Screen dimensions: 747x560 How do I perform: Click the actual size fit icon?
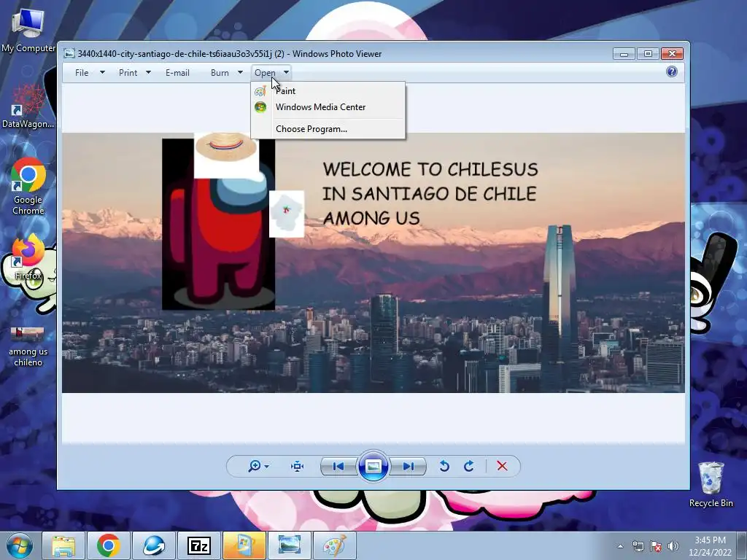coord(298,466)
